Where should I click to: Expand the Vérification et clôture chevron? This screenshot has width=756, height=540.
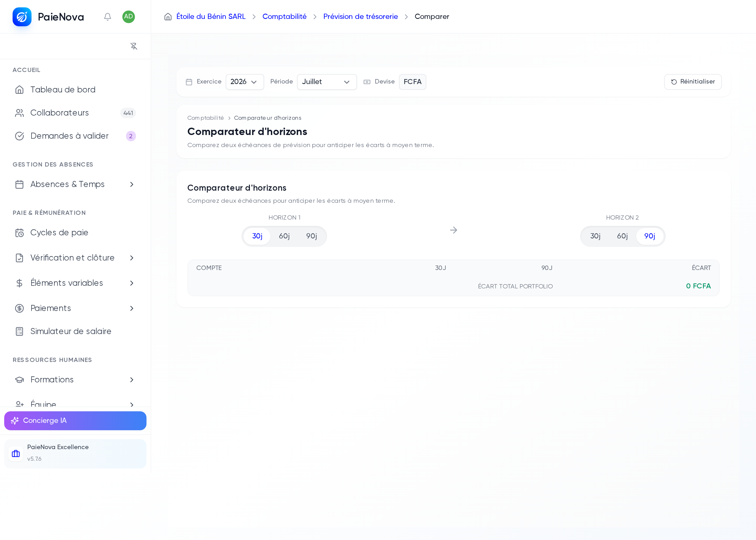pos(132,258)
